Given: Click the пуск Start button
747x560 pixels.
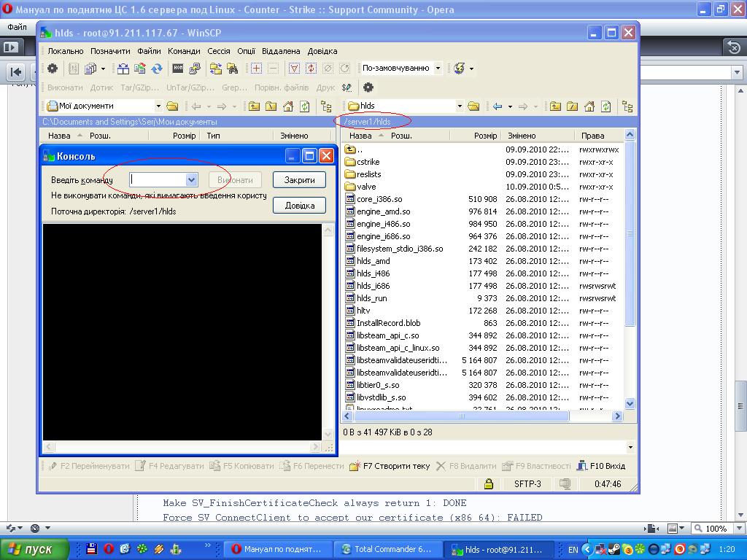Looking at the screenshot, I should (x=34, y=549).
